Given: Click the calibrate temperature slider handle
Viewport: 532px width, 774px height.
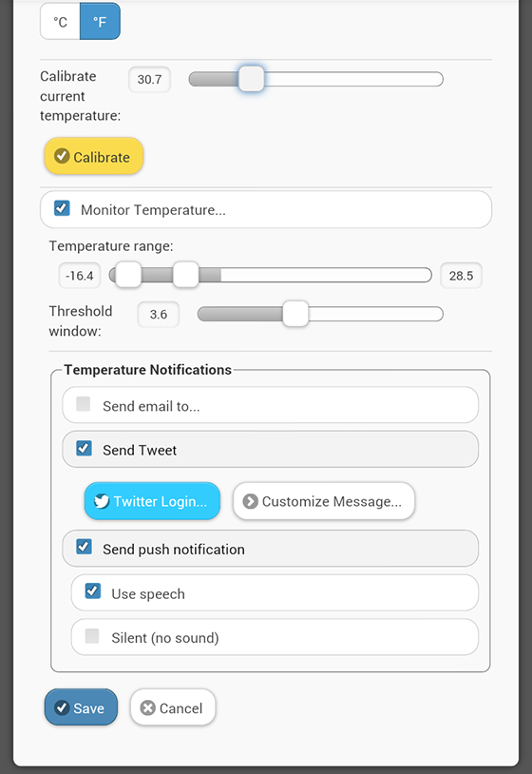Looking at the screenshot, I should tap(252, 79).
